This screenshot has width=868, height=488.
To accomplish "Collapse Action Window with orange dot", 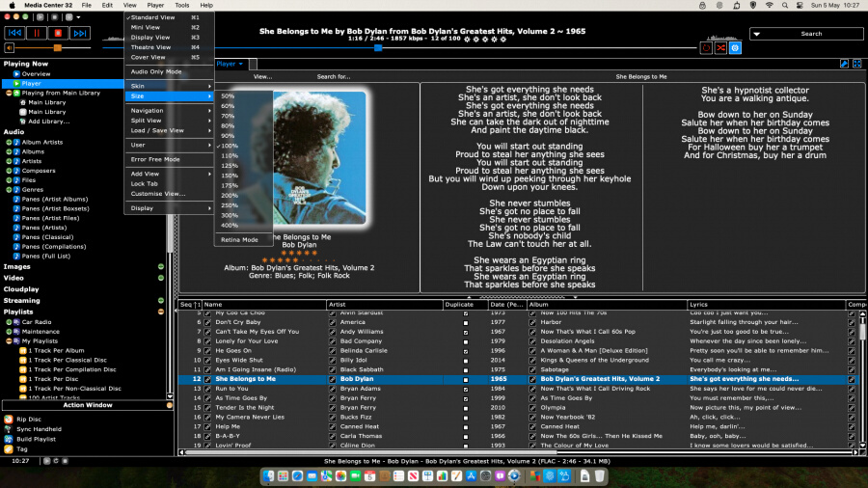I will [170, 406].
